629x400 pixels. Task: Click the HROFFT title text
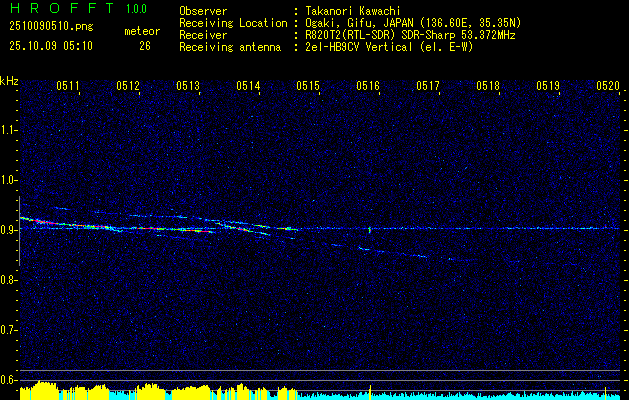(x=62, y=8)
